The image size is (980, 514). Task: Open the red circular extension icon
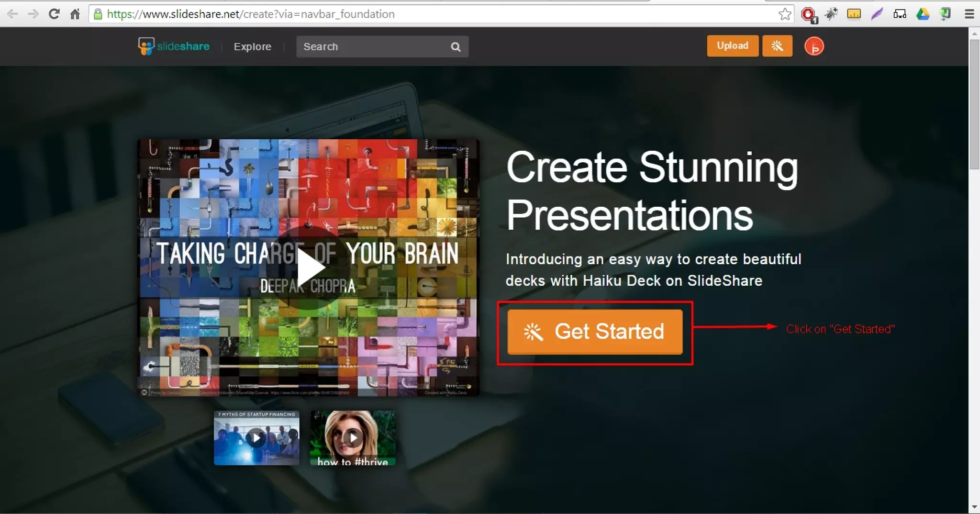809,14
